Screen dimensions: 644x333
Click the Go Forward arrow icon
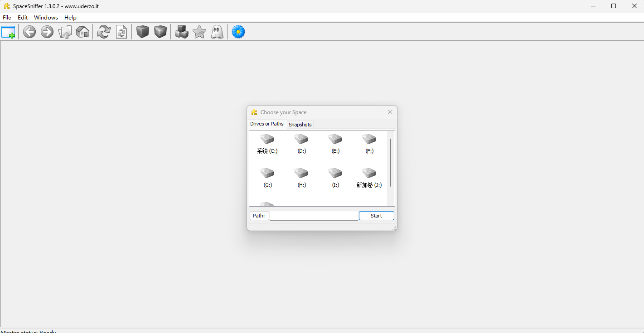tap(47, 32)
